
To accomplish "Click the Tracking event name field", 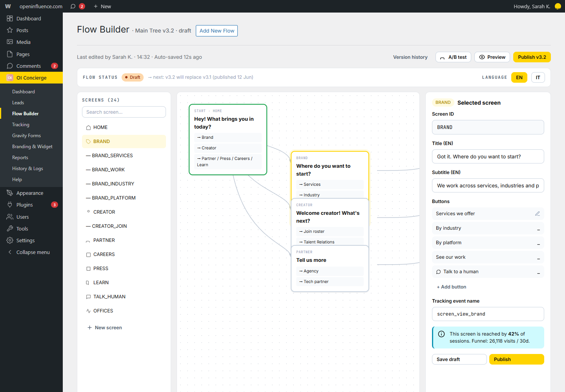I will pyautogui.click(x=488, y=314).
